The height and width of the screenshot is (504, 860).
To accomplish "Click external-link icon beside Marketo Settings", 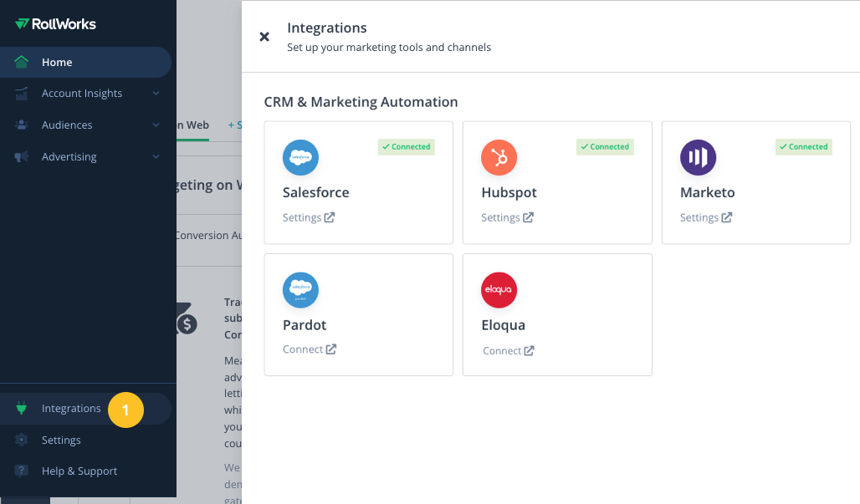I will [726, 217].
